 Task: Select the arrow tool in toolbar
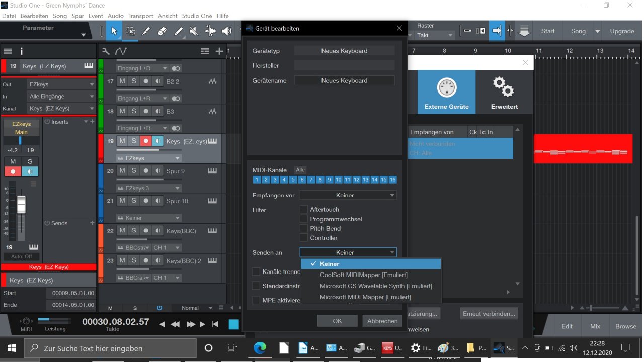tap(114, 31)
